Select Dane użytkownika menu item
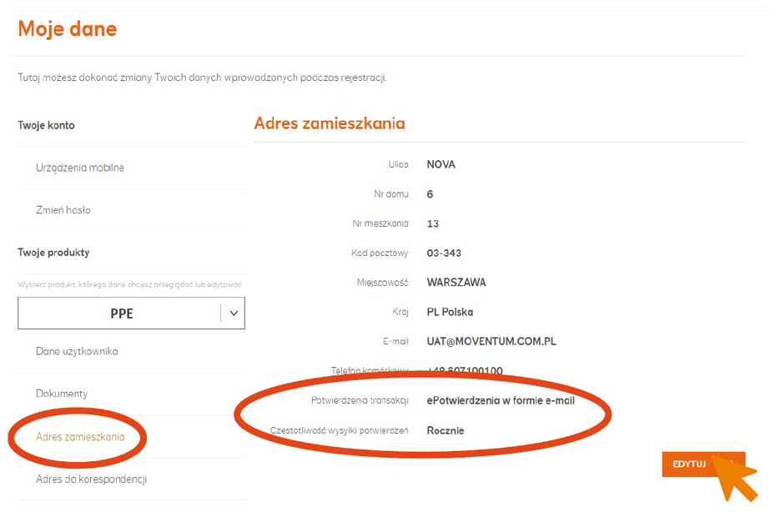This screenshot has height=532, width=781. [77, 351]
